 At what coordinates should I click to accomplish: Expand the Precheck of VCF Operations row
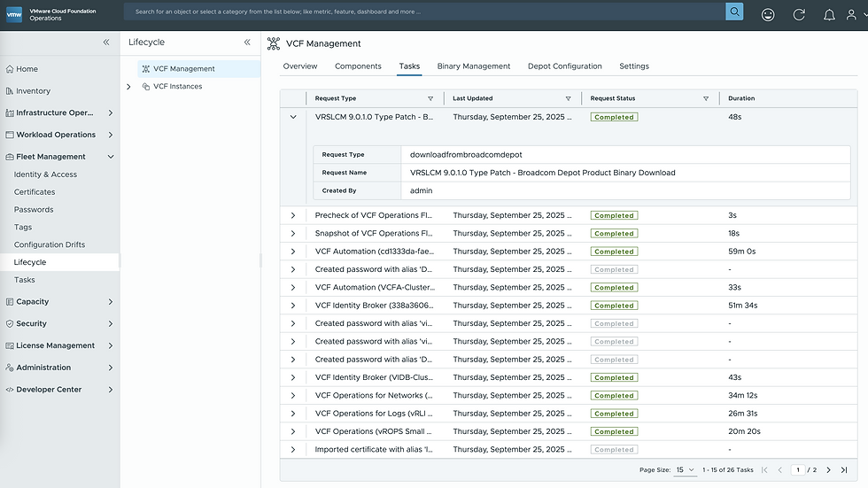293,215
